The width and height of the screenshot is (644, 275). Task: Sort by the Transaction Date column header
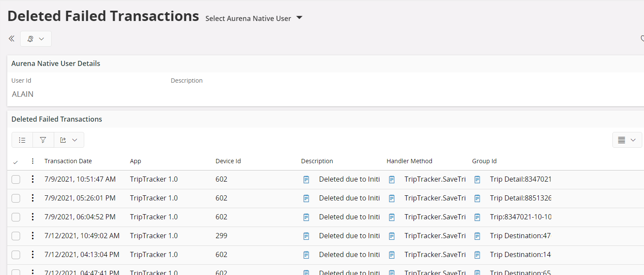click(68, 161)
